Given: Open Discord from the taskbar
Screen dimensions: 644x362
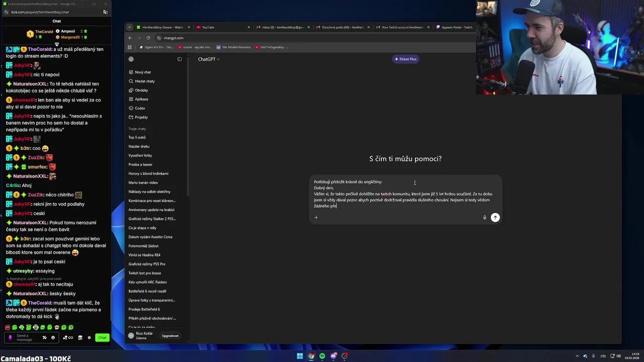Looking at the screenshot, I should [x=333, y=356].
